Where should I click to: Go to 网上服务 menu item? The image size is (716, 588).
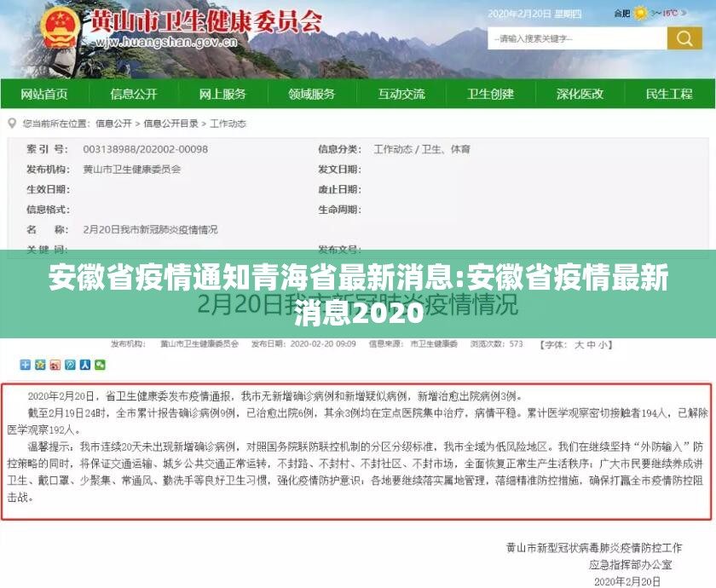click(x=222, y=95)
